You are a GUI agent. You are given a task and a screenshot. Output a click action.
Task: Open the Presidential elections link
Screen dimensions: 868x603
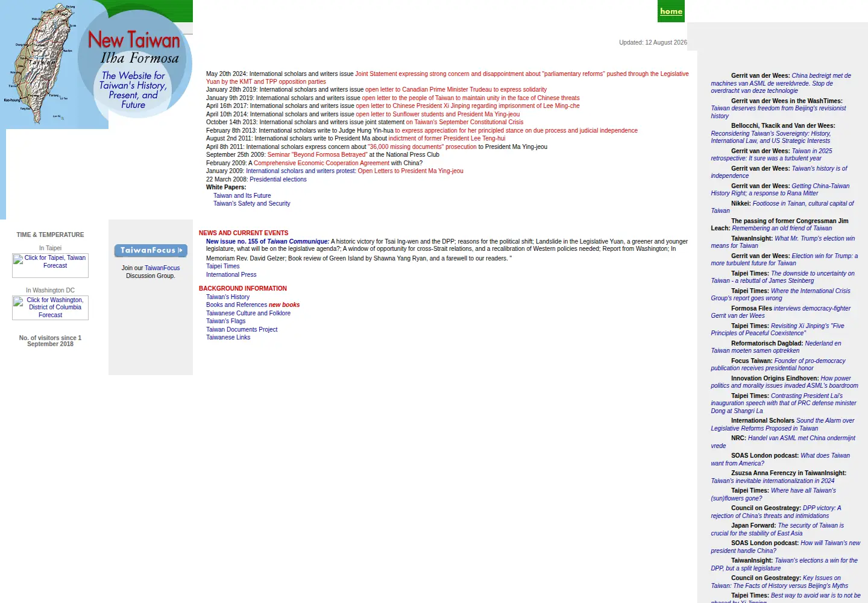[278, 180]
